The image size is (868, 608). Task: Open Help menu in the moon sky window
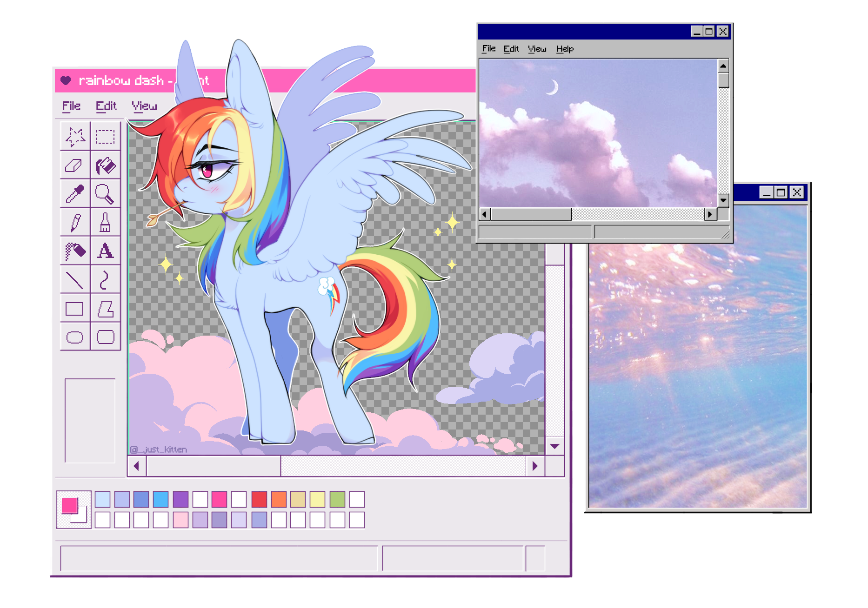point(565,49)
